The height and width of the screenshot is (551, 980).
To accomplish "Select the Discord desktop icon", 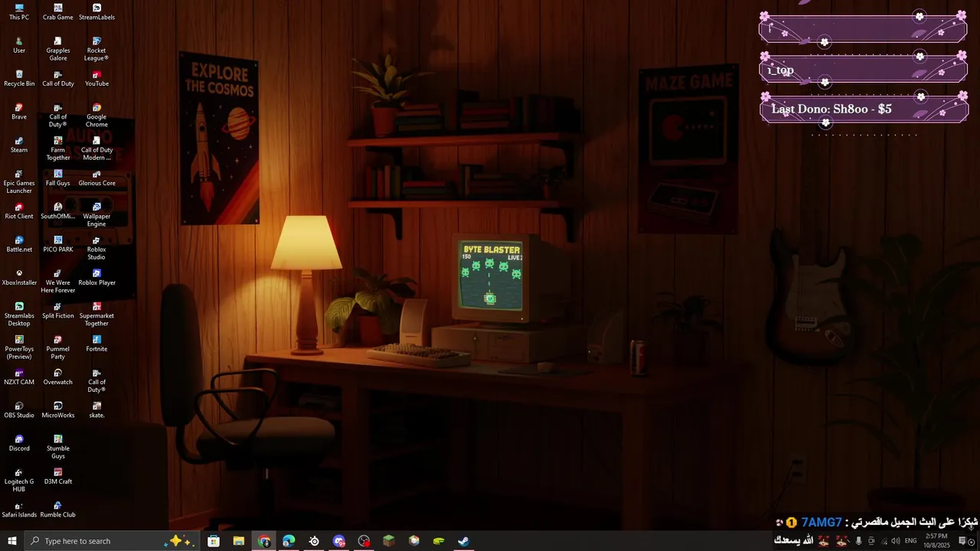I will [19, 443].
